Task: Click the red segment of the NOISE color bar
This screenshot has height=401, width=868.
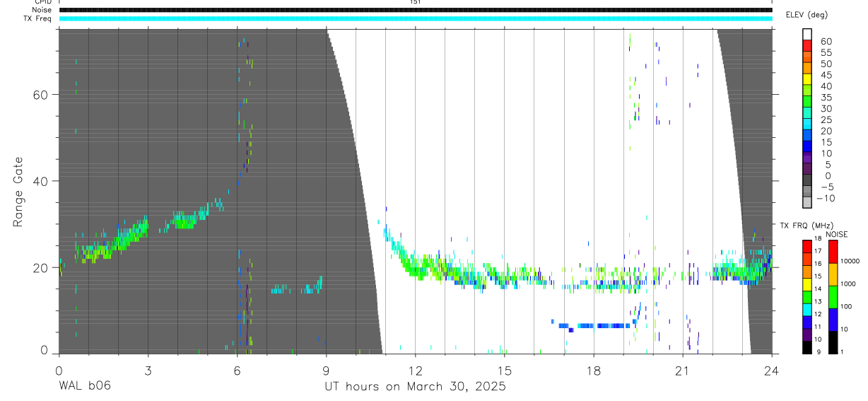Action: tap(833, 251)
